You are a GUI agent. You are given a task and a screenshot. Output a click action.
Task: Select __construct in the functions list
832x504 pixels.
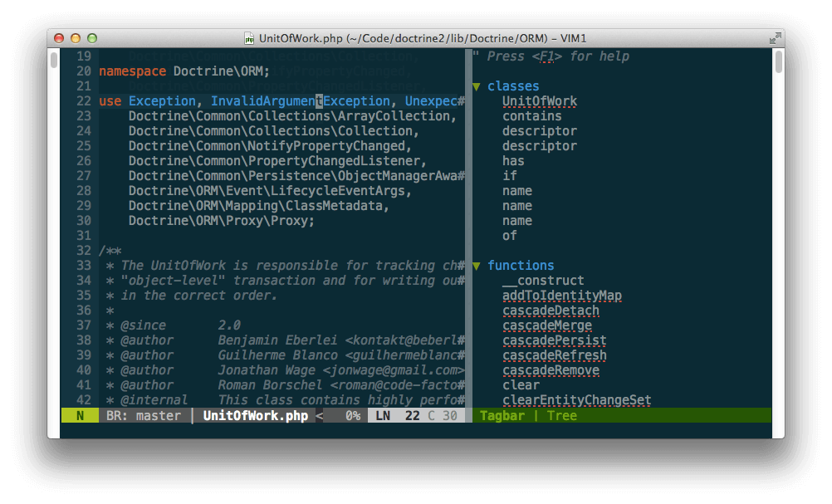(541, 281)
